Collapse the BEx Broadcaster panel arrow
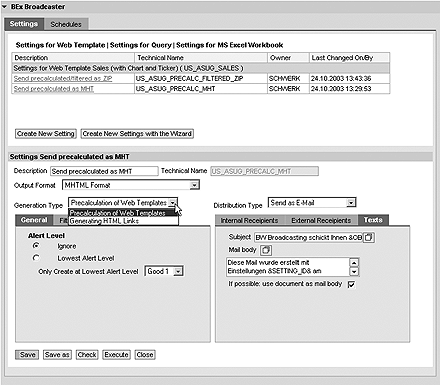Image resolution: width=440 pixels, height=385 pixels. [4, 7]
